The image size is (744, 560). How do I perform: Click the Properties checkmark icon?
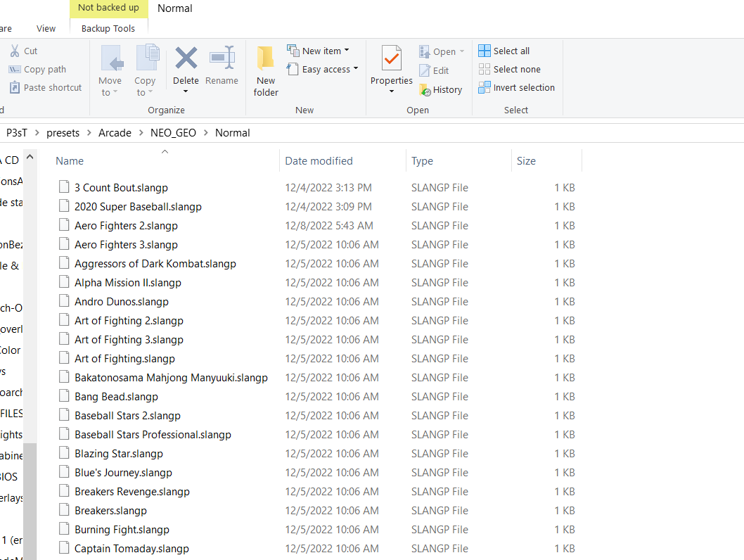click(x=392, y=58)
